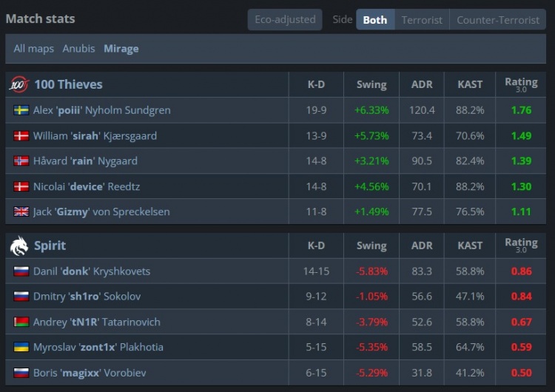Click the Rating 3.0 header for Spirit

click(x=521, y=245)
